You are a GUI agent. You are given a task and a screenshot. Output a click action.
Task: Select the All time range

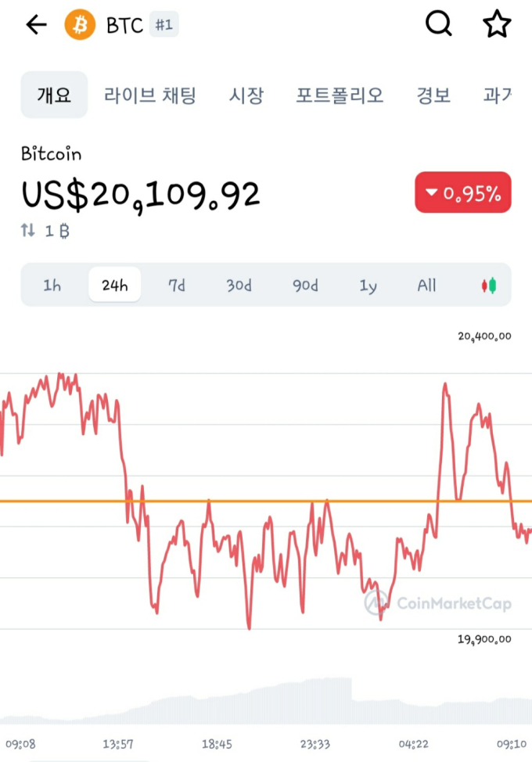426,286
